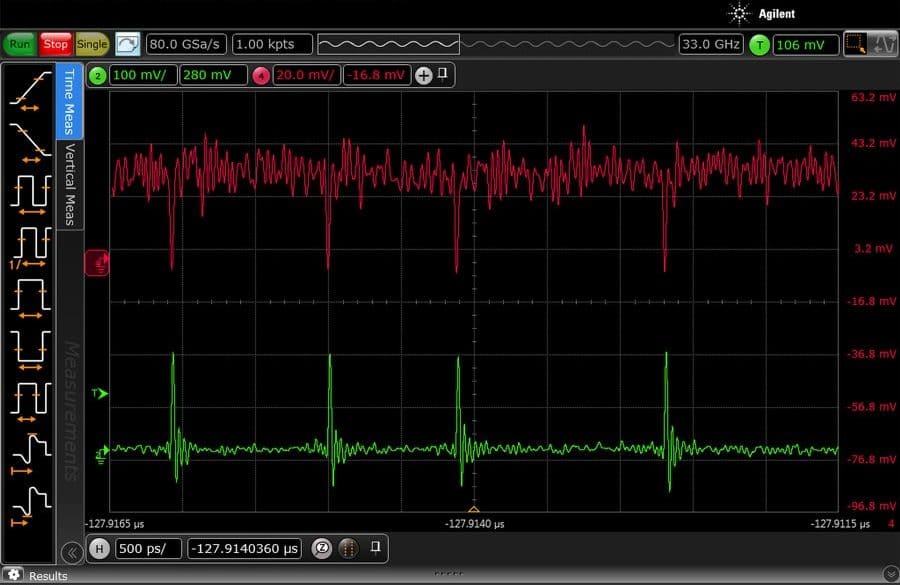900x585 pixels.
Task: Click the -127.9140 µs time label
Action: pyautogui.click(x=475, y=524)
